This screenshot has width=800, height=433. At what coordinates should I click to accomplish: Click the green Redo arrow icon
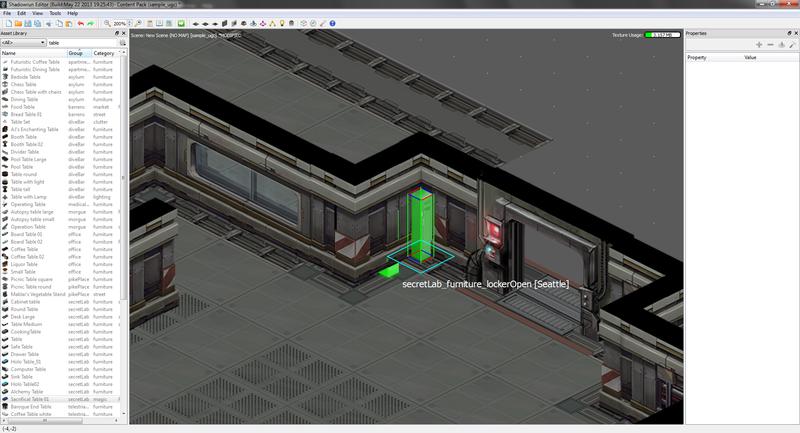(91, 23)
